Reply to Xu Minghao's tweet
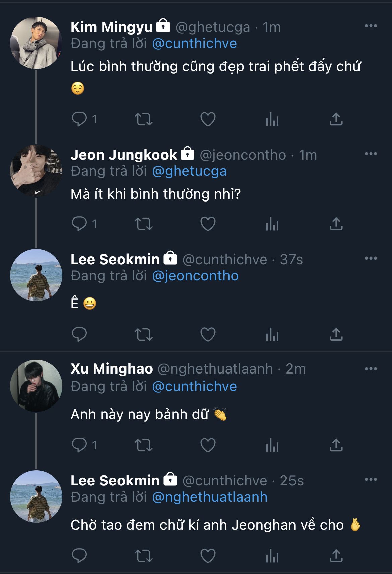 click(x=79, y=445)
